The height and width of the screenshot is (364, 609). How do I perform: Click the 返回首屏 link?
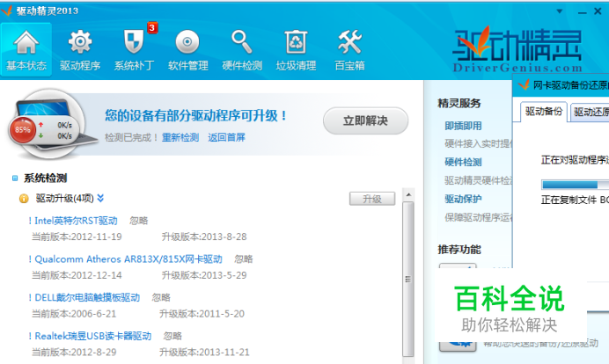(x=226, y=137)
